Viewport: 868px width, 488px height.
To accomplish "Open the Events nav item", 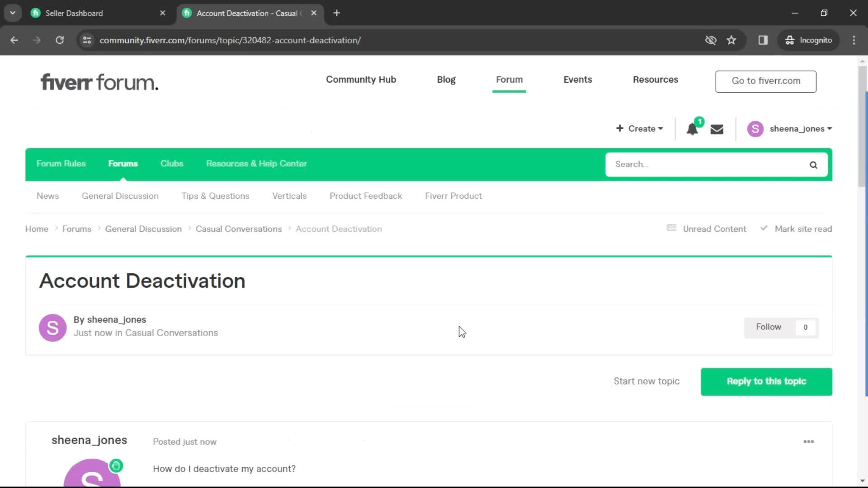I will (x=577, y=80).
